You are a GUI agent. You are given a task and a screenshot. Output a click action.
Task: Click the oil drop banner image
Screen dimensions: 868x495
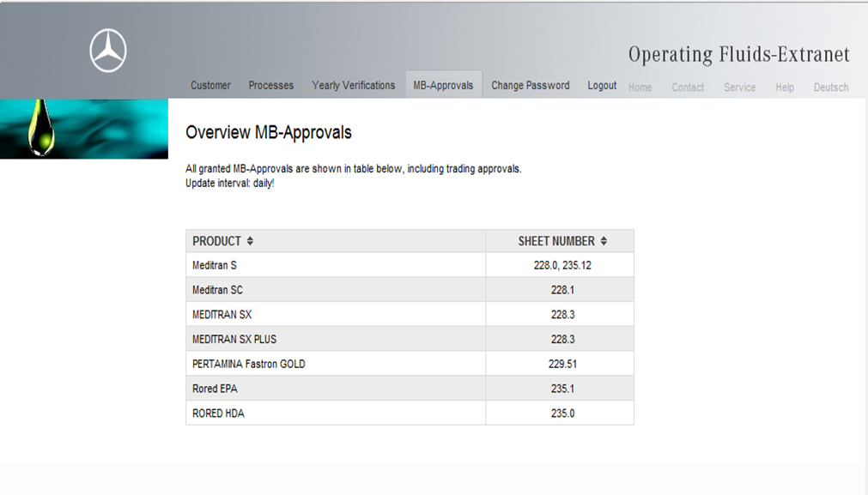coord(84,129)
